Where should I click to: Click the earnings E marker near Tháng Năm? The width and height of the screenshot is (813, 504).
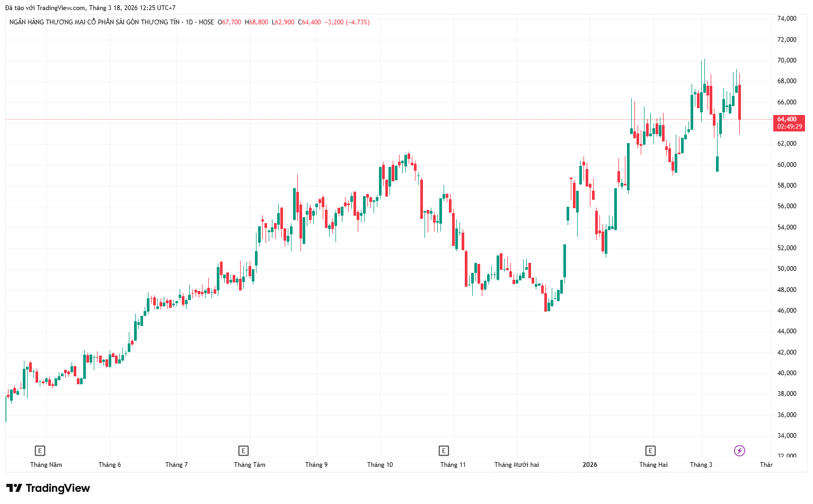coord(40,451)
